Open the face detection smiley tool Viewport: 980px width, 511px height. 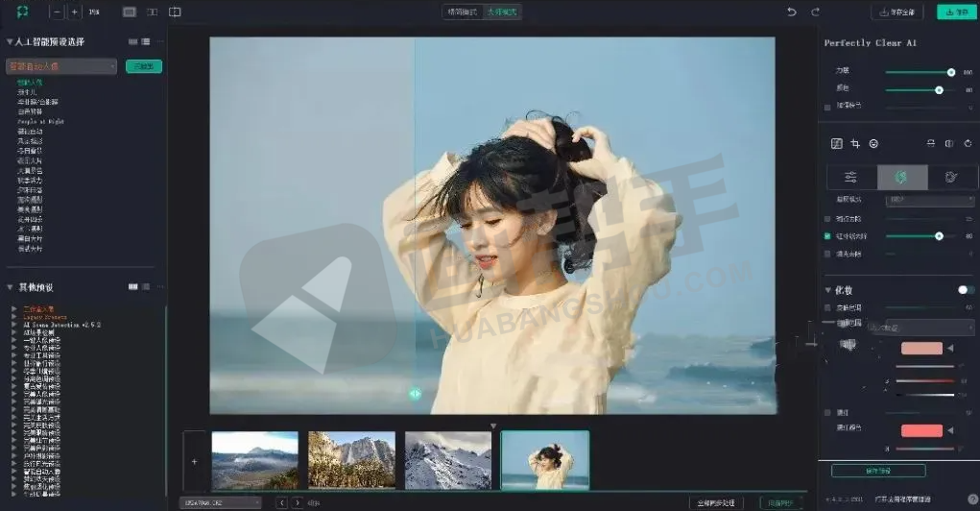coord(873,144)
